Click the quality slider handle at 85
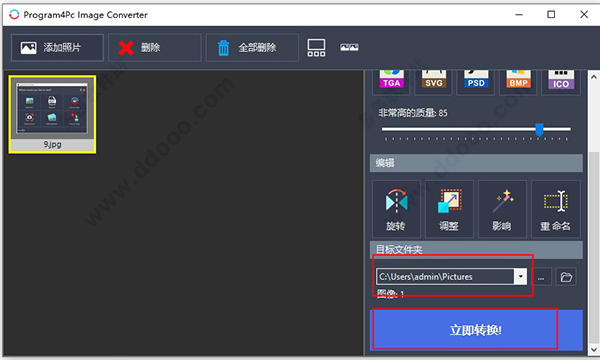Screen dimensions: 600x360 (x=539, y=130)
